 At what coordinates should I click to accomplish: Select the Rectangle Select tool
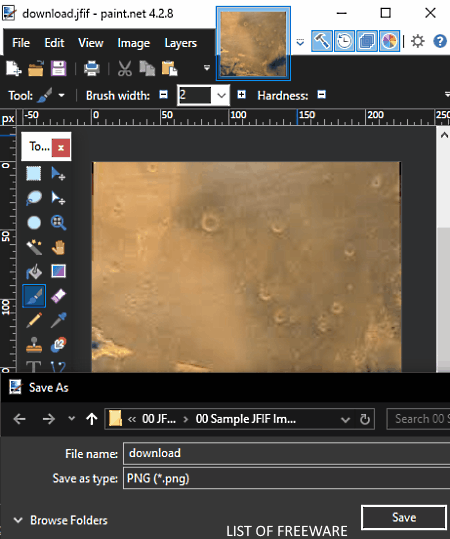tap(34, 173)
